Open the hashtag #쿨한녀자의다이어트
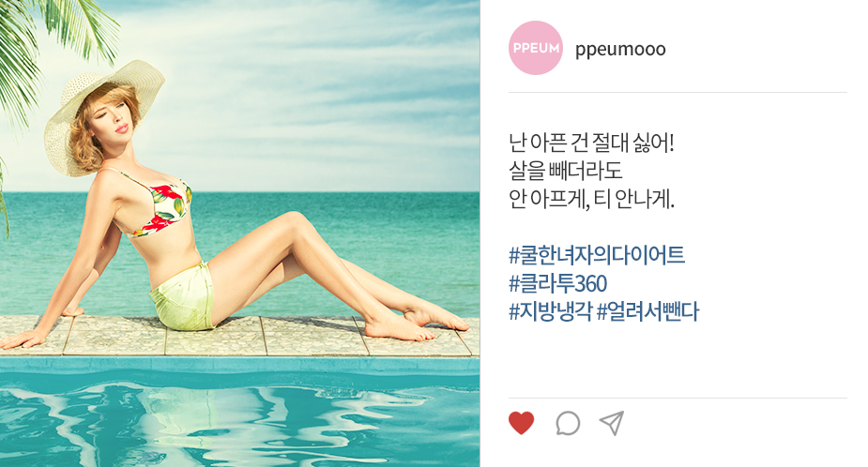Viewport: 868px width, 467px height. click(597, 255)
